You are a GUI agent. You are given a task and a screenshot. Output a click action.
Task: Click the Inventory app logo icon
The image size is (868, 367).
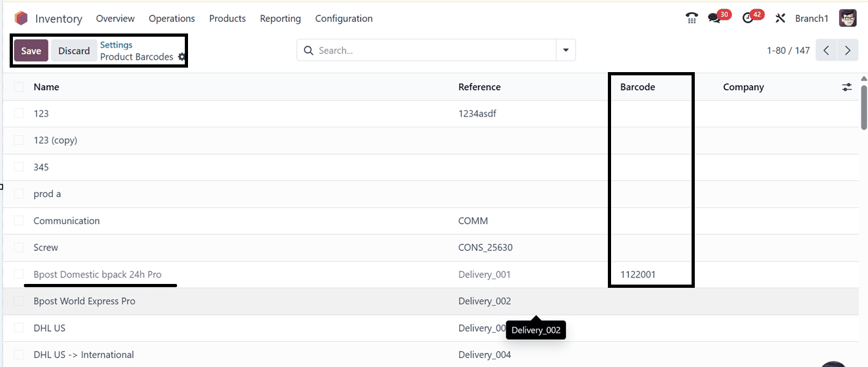click(x=21, y=18)
